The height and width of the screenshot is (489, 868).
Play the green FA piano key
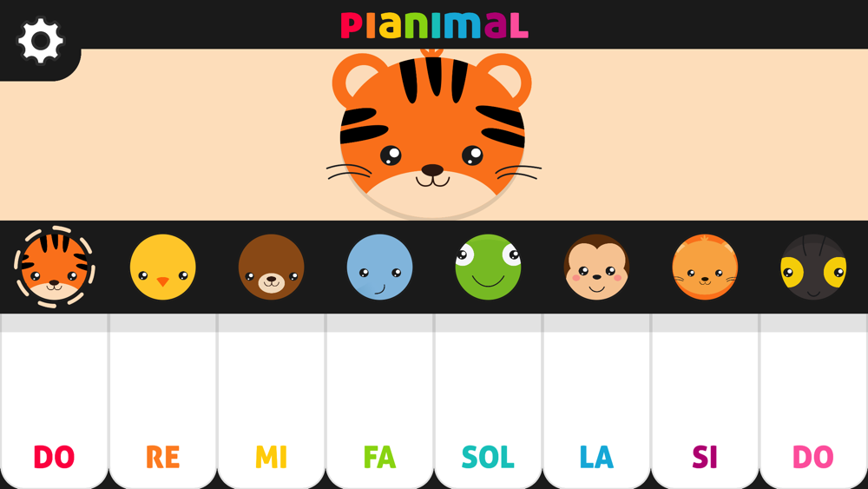(380, 401)
